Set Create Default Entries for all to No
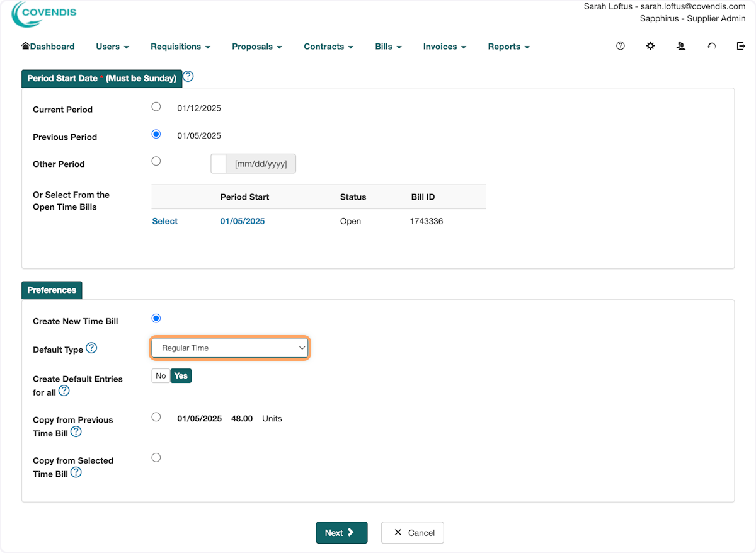 click(x=160, y=375)
